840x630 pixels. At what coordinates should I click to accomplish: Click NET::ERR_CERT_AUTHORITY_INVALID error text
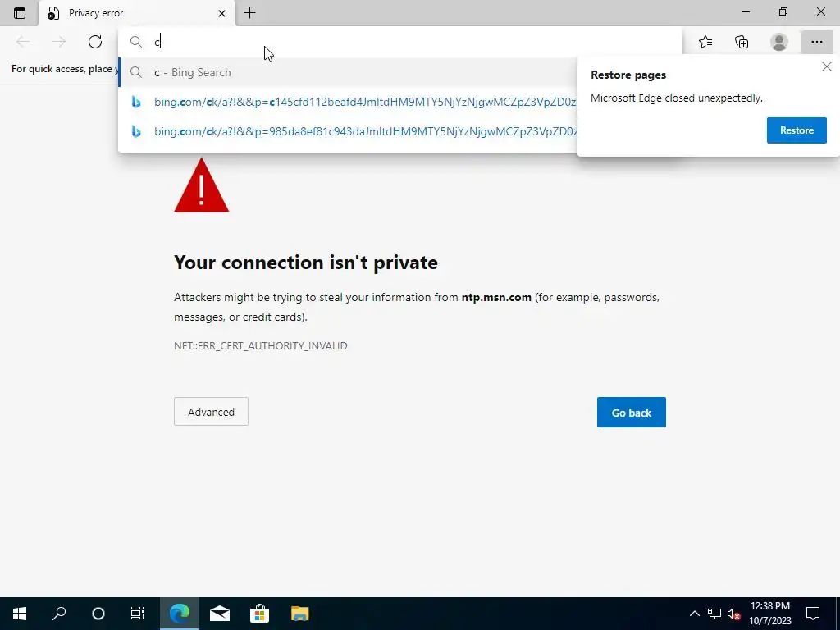[x=260, y=346]
